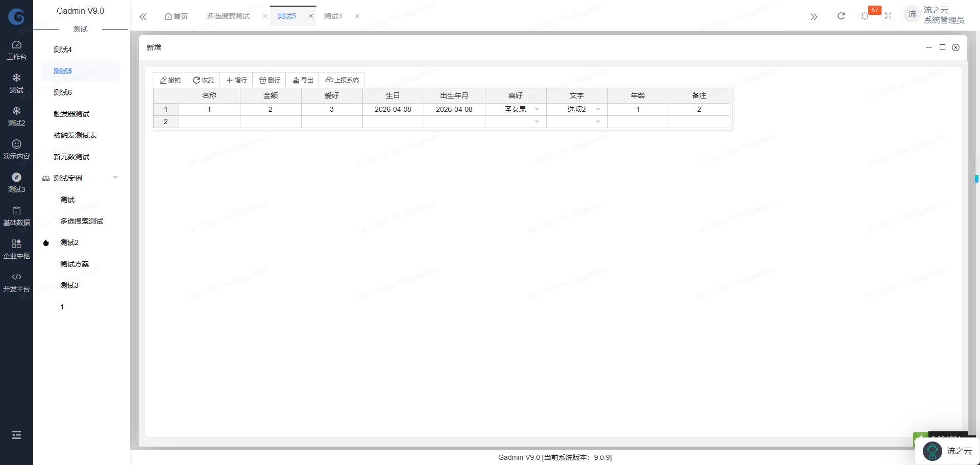Open 测试5 in the side menu

click(x=80, y=71)
